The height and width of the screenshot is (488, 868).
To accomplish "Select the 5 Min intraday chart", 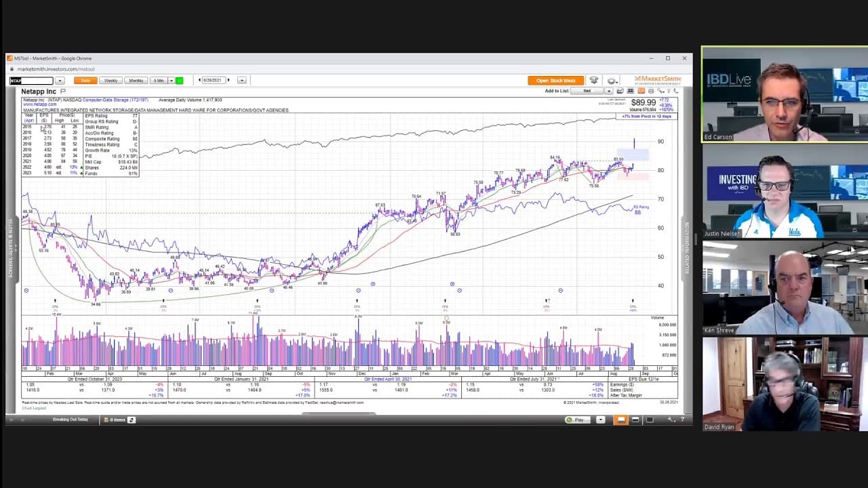I will pos(159,81).
